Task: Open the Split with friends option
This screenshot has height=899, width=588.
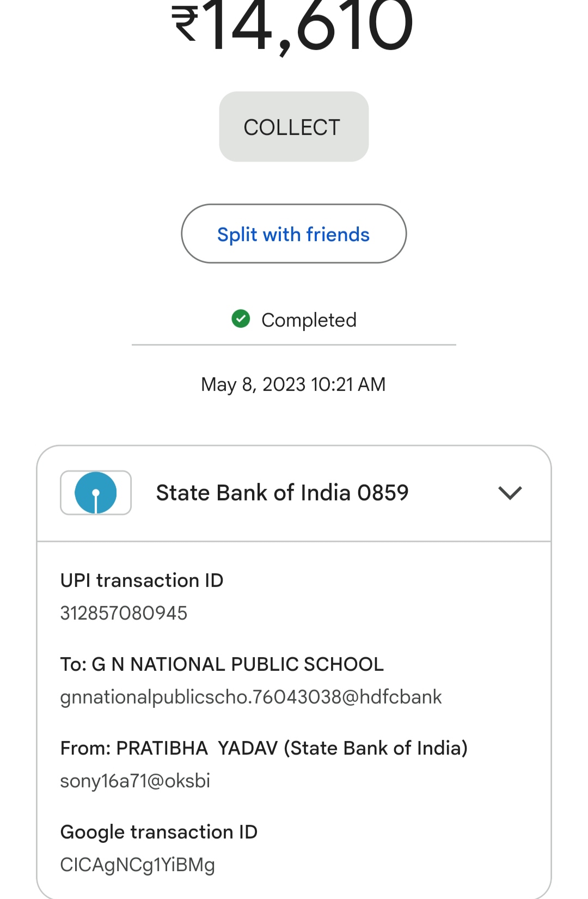Action: click(294, 234)
